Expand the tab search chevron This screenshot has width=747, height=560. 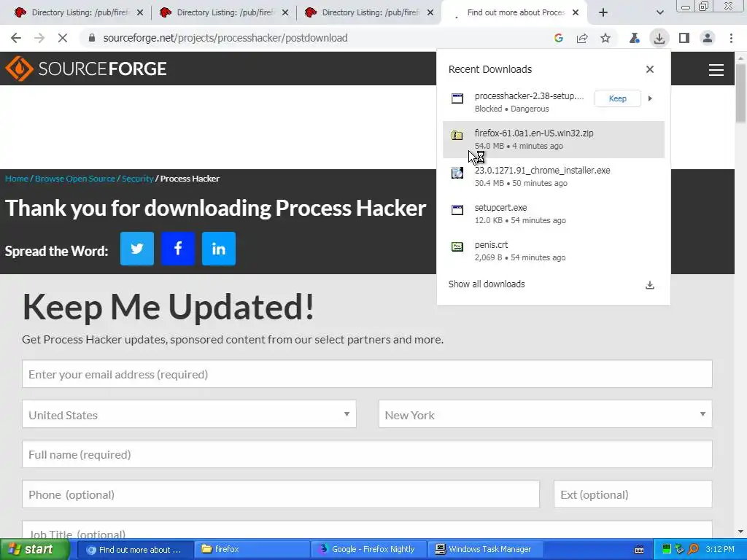[x=659, y=13]
